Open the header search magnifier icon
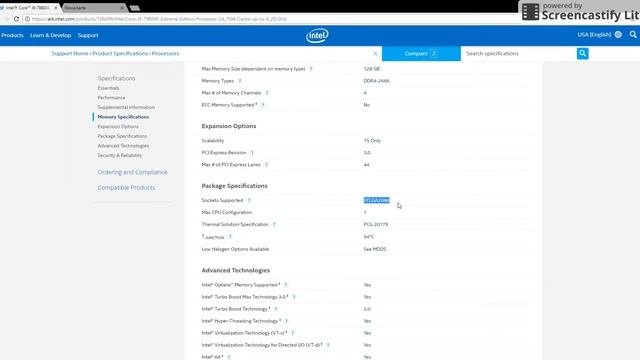The height and width of the screenshot is (360, 640). (633, 35)
